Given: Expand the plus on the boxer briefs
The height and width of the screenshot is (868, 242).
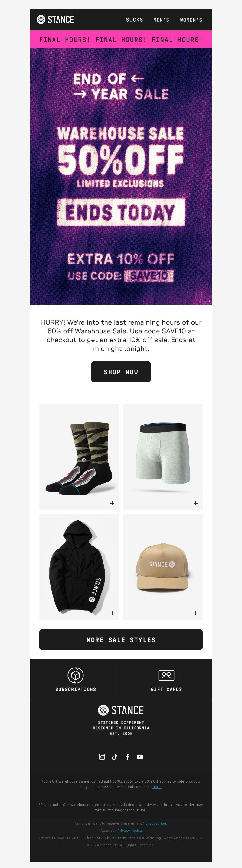Looking at the screenshot, I should click(196, 503).
